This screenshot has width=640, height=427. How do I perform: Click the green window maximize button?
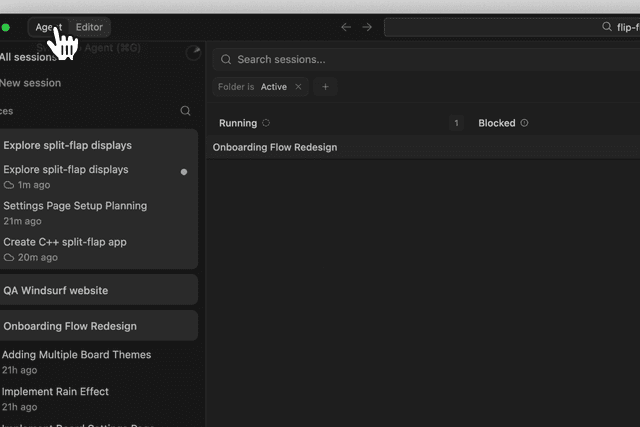7,27
